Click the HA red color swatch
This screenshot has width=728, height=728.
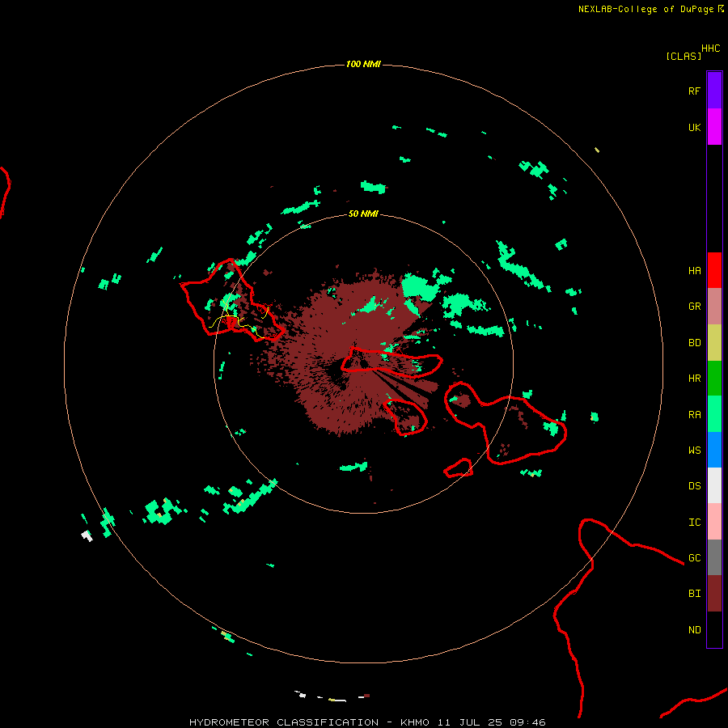714,270
